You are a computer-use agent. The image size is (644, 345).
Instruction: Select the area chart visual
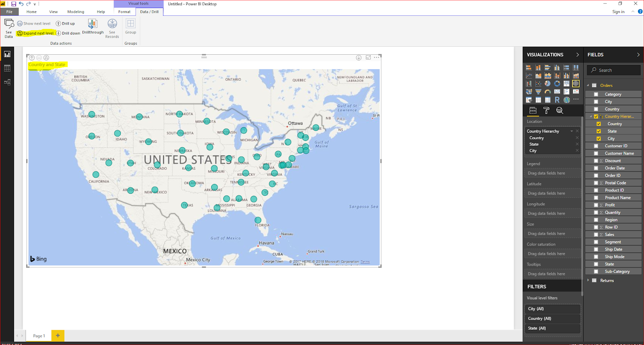(538, 76)
